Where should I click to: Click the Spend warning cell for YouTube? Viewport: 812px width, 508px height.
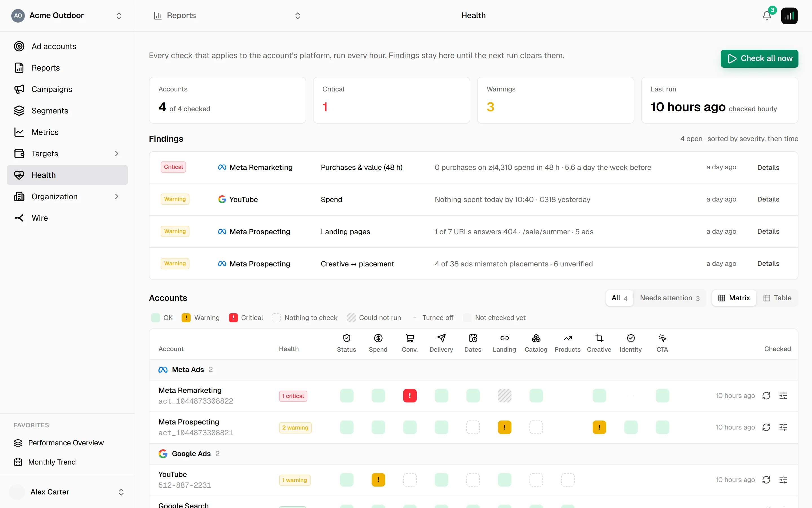378,480
